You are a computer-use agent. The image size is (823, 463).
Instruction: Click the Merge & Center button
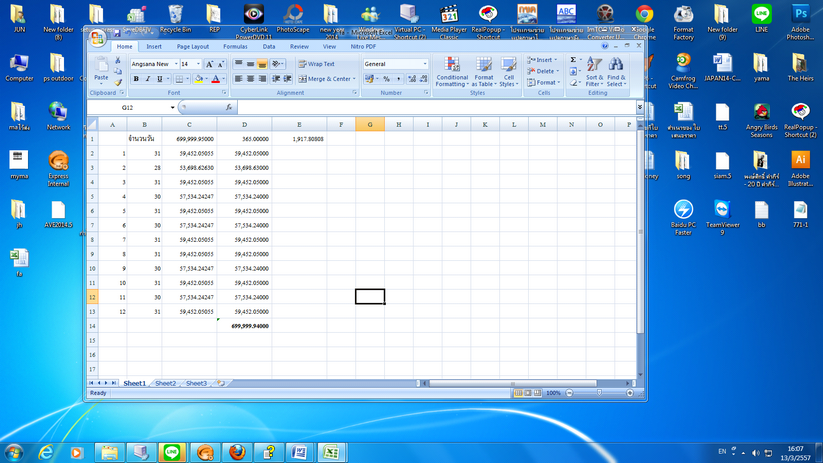tap(326, 79)
